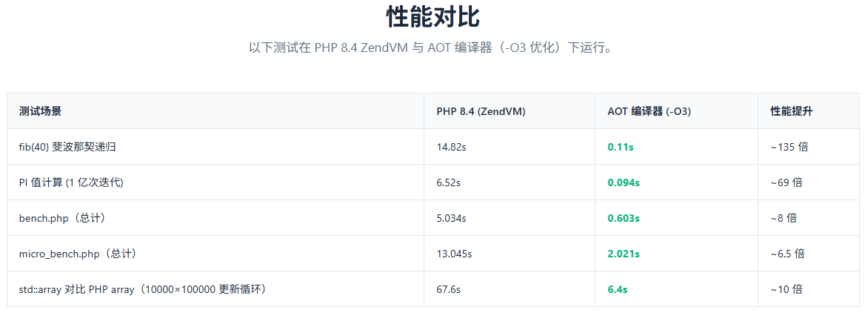This screenshot has width=868, height=313.
Task: Click the green 6.4s result value
Action: coord(617,289)
